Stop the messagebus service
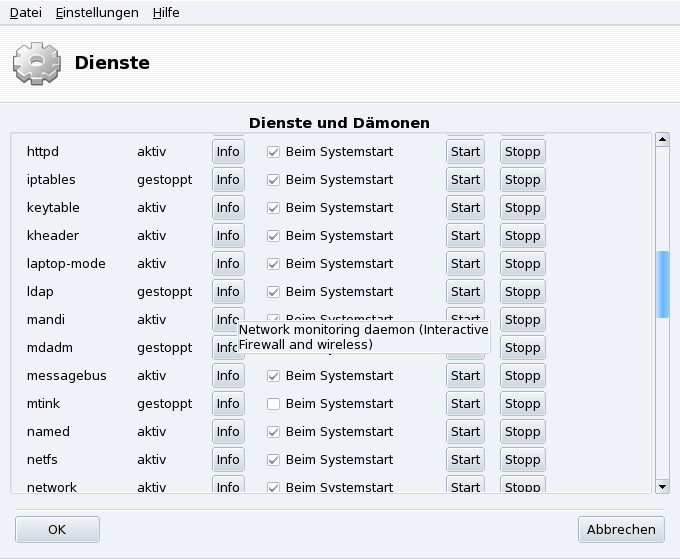 click(x=523, y=376)
